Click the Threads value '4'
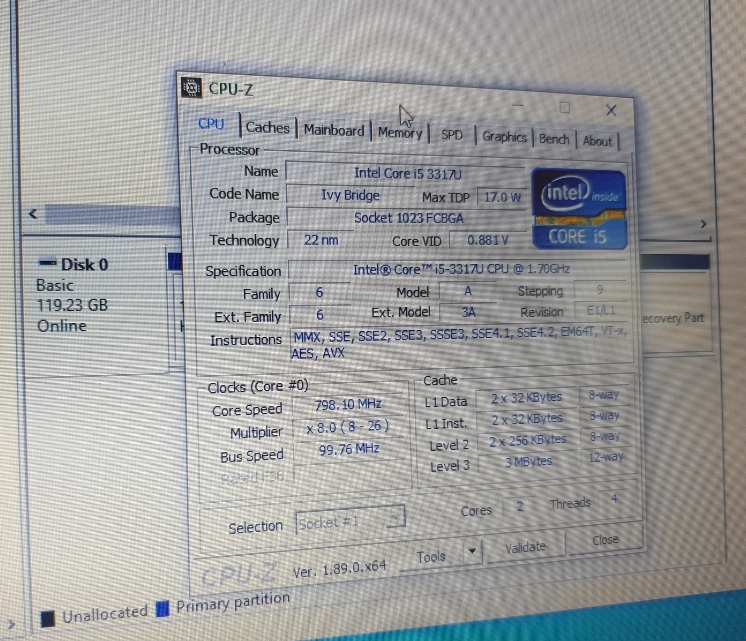This screenshot has height=641, width=746. tap(614, 498)
